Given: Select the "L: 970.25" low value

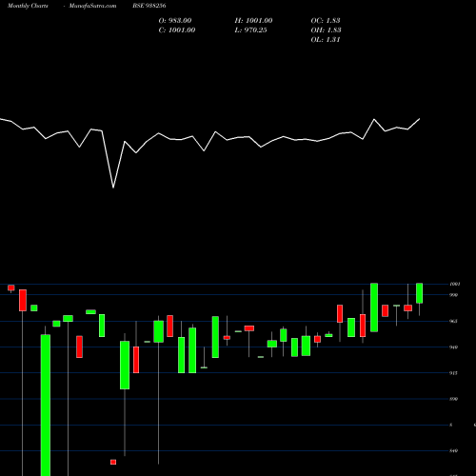Looking at the screenshot, I should (250, 30).
